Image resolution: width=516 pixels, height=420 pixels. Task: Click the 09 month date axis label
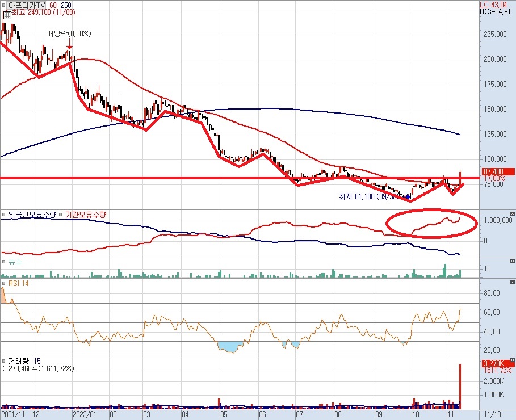point(379,414)
